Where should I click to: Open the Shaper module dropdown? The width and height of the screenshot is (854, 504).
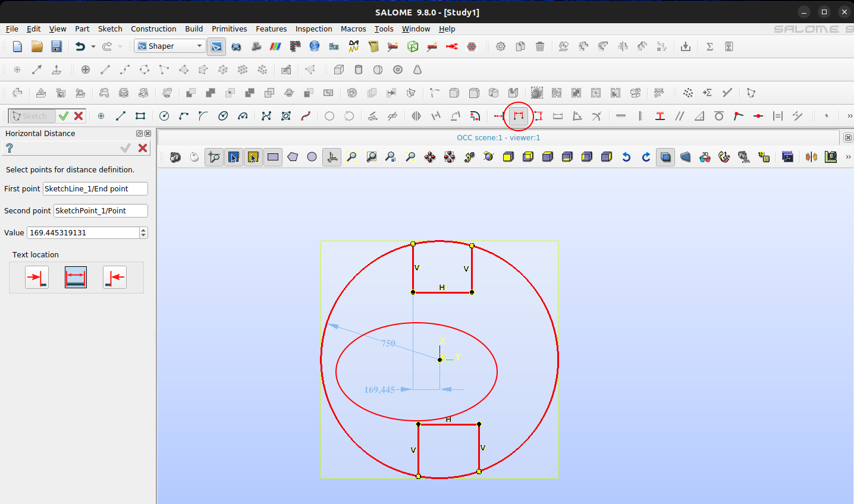coord(169,46)
